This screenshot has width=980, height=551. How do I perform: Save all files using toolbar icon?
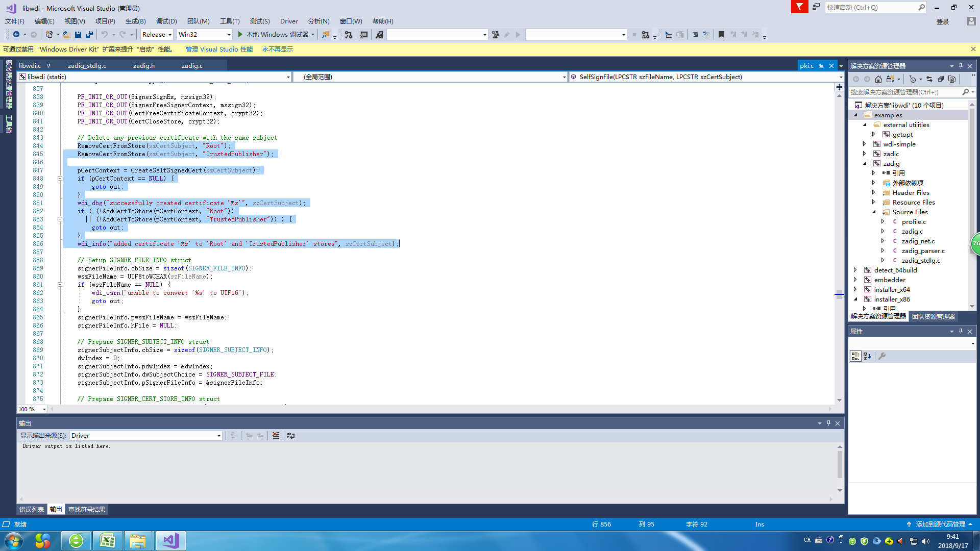pyautogui.click(x=89, y=34)
